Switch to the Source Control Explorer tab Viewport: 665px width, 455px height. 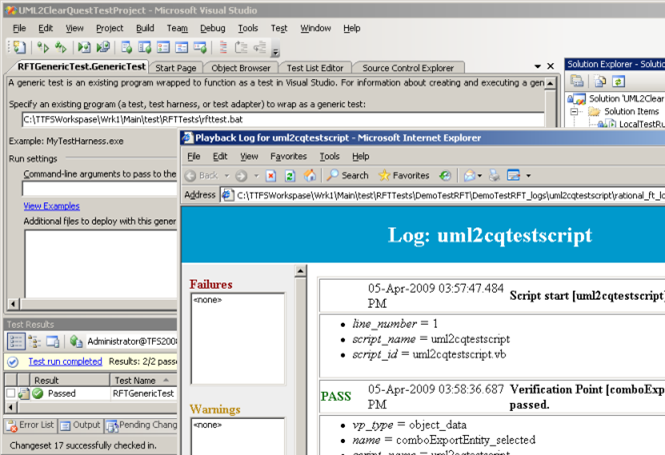click(x=408, y=68)
